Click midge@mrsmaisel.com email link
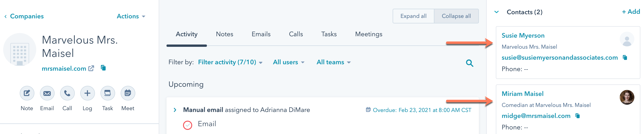The image size is (644, 134). [x=536, y=116]
